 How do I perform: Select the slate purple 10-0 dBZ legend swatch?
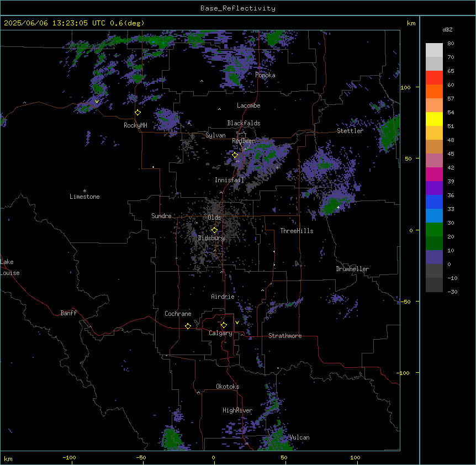[434, 257]
